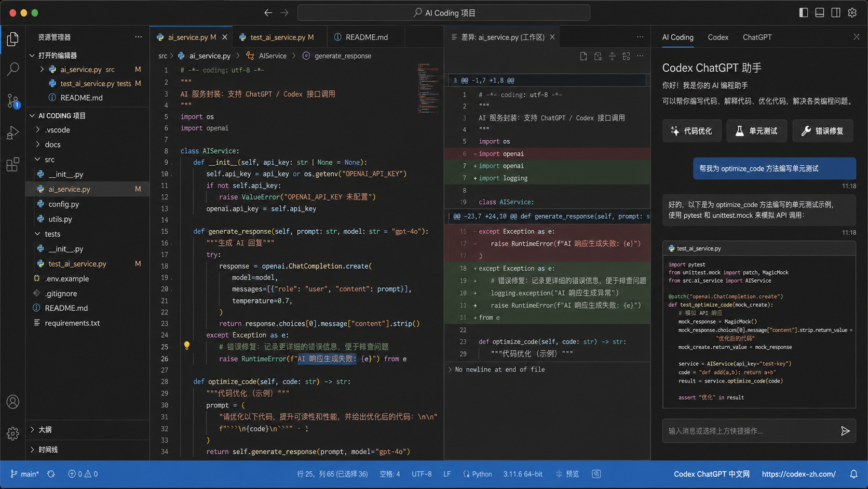Open notifications bell in status bar

pyautogui.click(x=853, y=474)
